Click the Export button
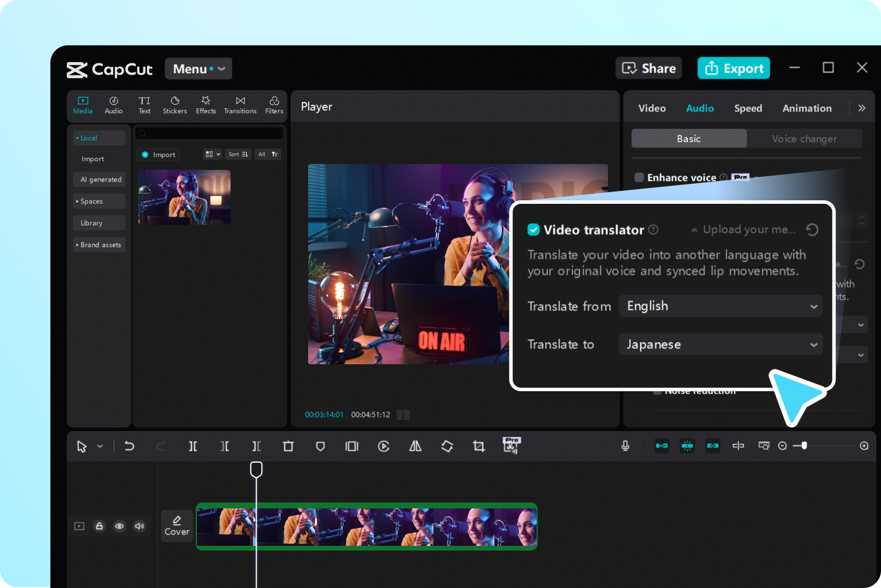This screenshot has height=588, width=881. tap(733, 68)
